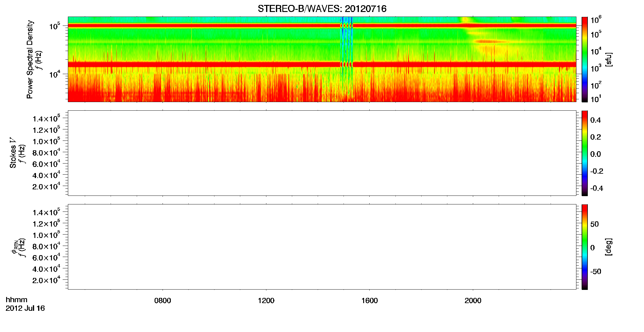The width and height of the screenshot is (644, 332).
Task: Click the bottom [deg] phi RTN angle colorbar
Action: pyautogui.click(x=585, y=247)
